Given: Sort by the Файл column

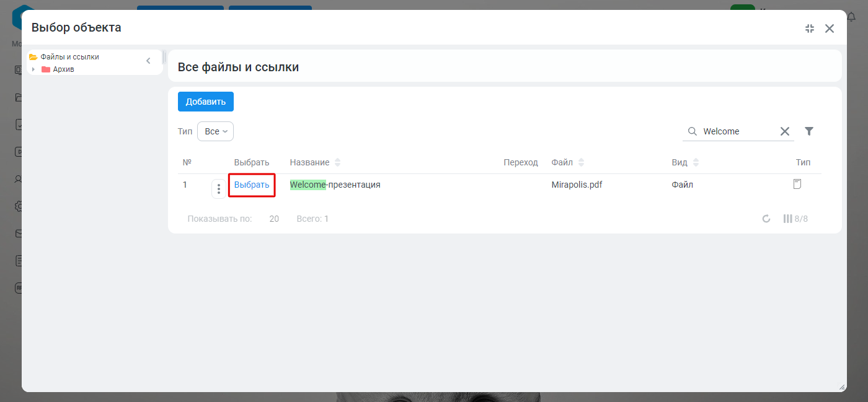Looking at the screenshot, I should point(581,162).
